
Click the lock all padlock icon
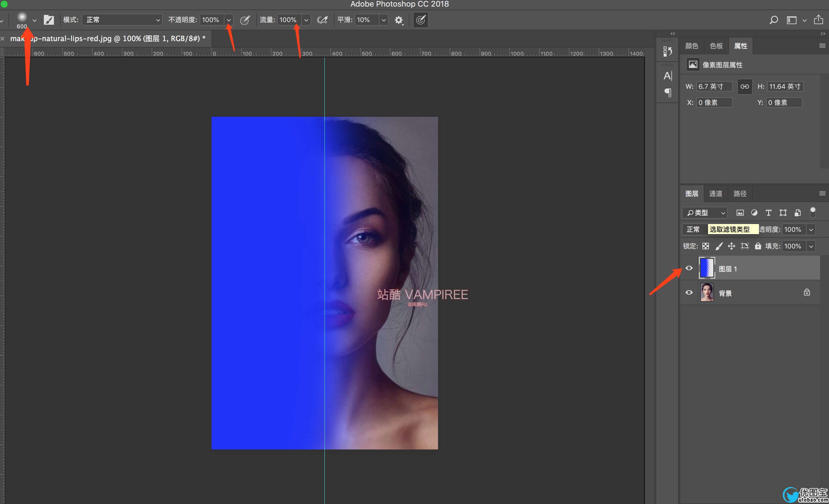758,246
